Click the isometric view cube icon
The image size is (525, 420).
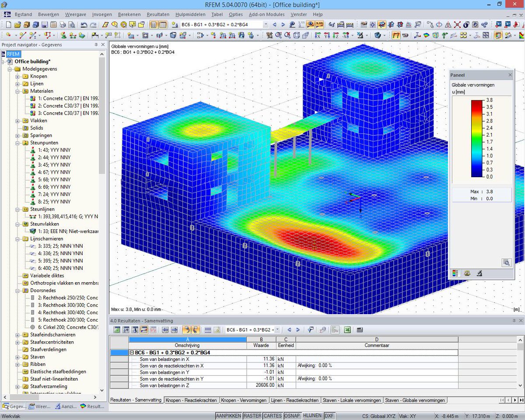296,35
